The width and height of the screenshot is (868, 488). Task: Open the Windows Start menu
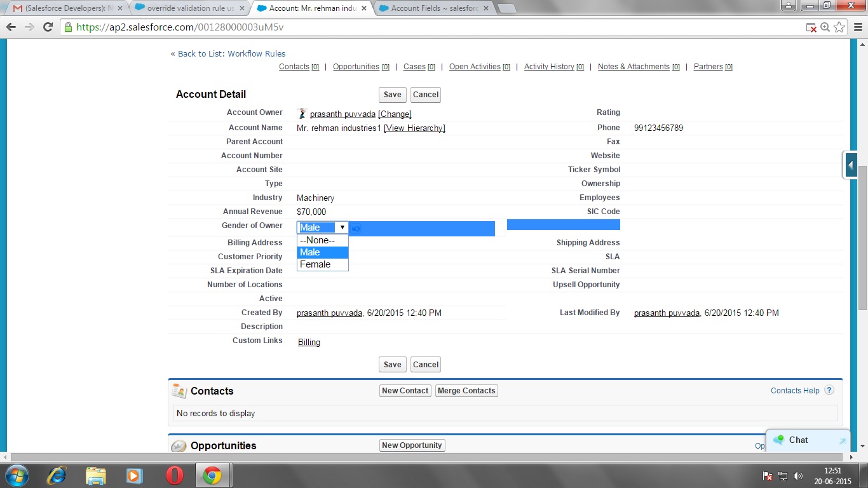(17, 475)
